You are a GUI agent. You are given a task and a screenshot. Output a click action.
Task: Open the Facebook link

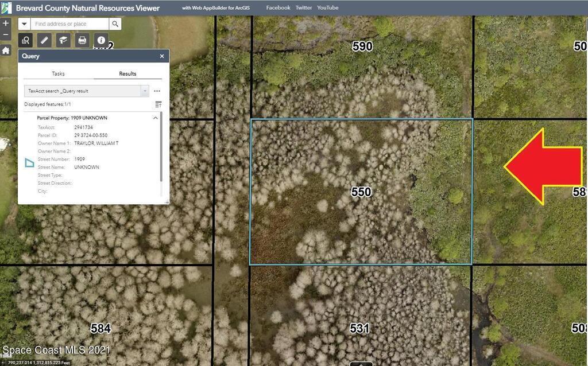pos(278,7)
